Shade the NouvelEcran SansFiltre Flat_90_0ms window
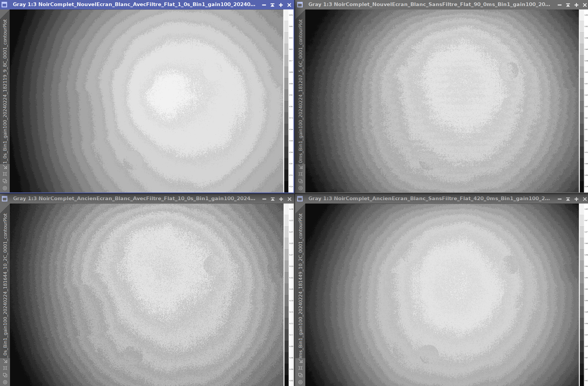The image size is (588, 386). coord(568,5)
